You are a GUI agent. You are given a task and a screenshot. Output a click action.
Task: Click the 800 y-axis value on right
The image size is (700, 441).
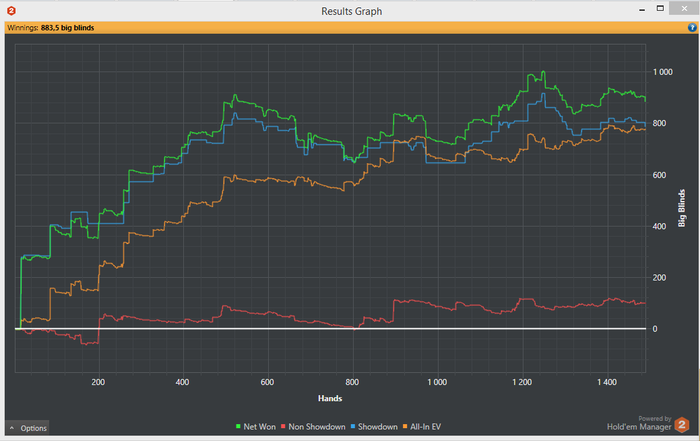[659, 123]
